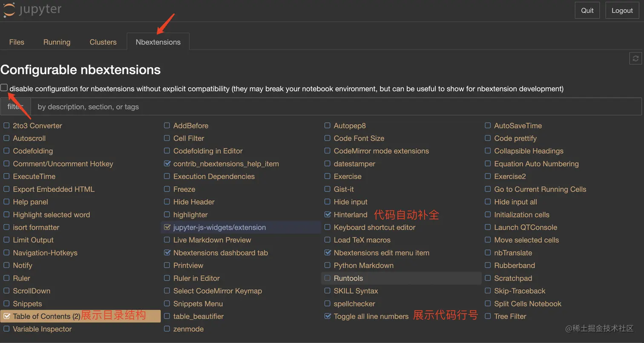The image size is (644, 343).
Task: Enable the zenmode extension
Action: tap(167, 329)
